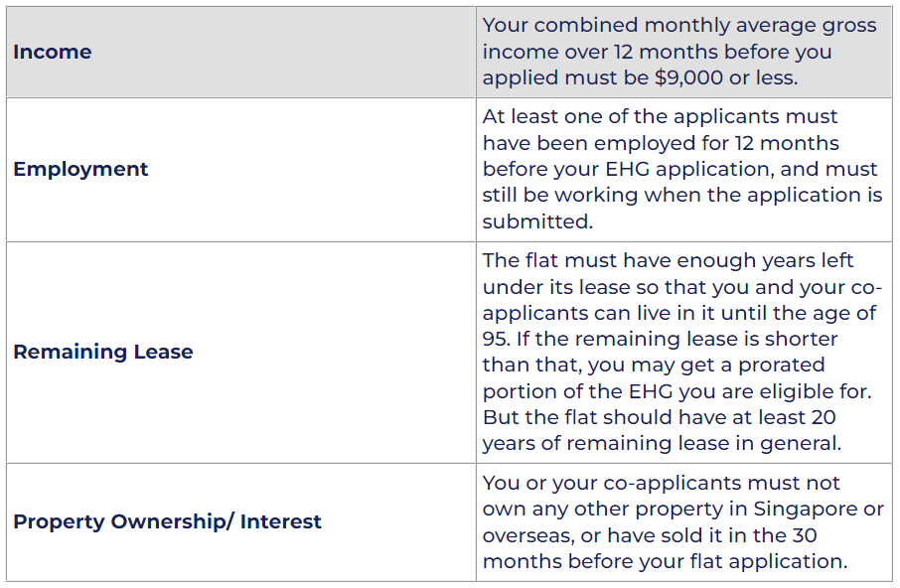Select the Remaining Lease row label
This screenshot has width=900, height=588.
[x=103, y=352]
